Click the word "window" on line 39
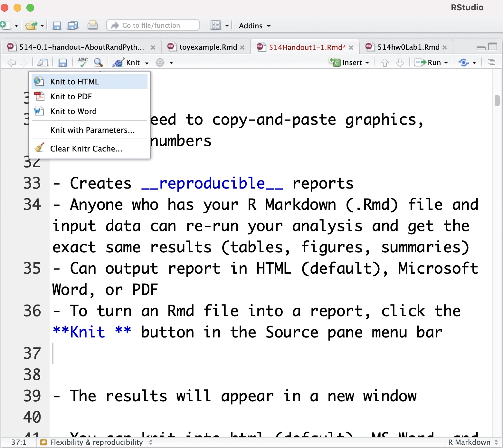503x448 pixels. point(390,396)
